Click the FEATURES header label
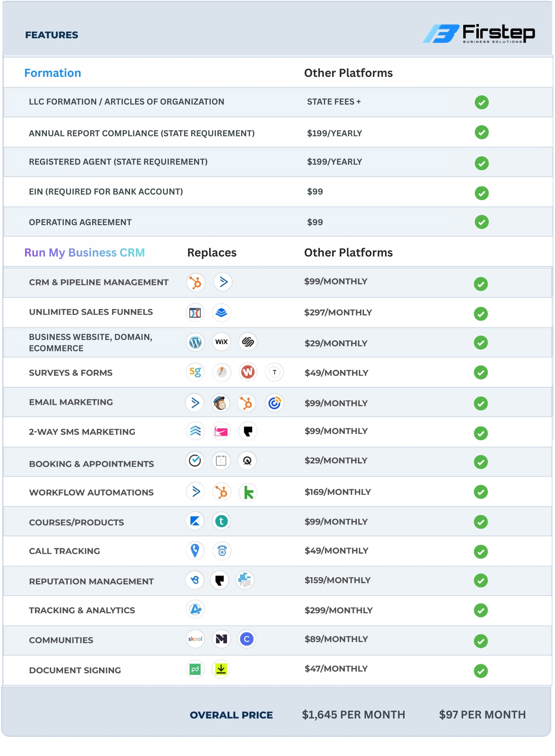 coord(52,35)
